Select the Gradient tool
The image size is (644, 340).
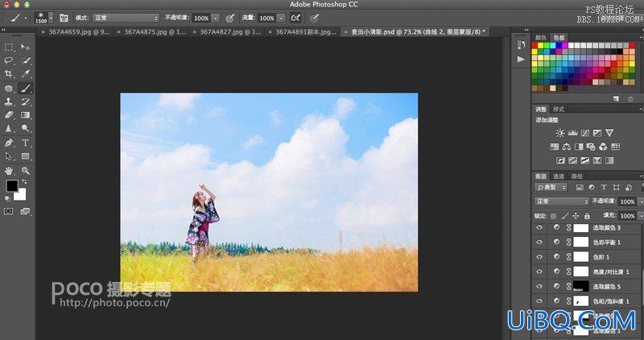click(26, 115)
